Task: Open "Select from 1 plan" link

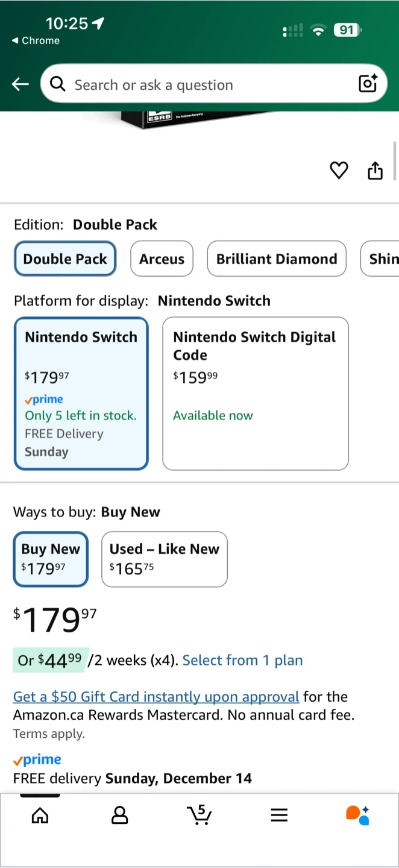Action: (x=242, y=661)
